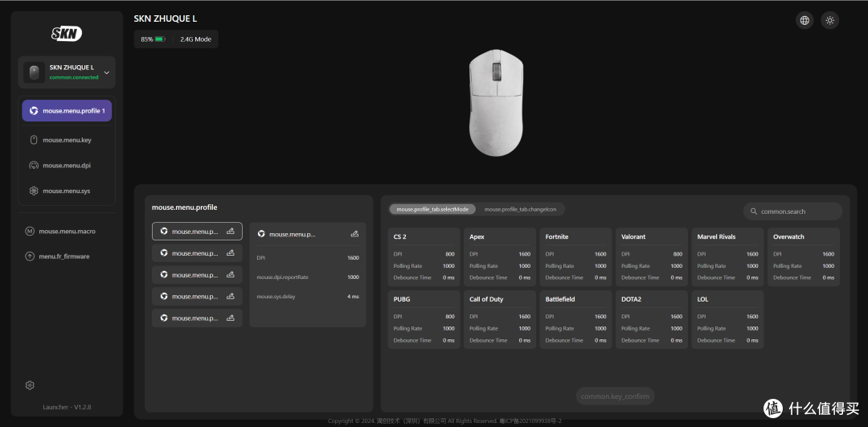Viewport: 868px width, 427px height.
Task: Click the SKN ZHUQUE L page title
Action: pos(165,18)
